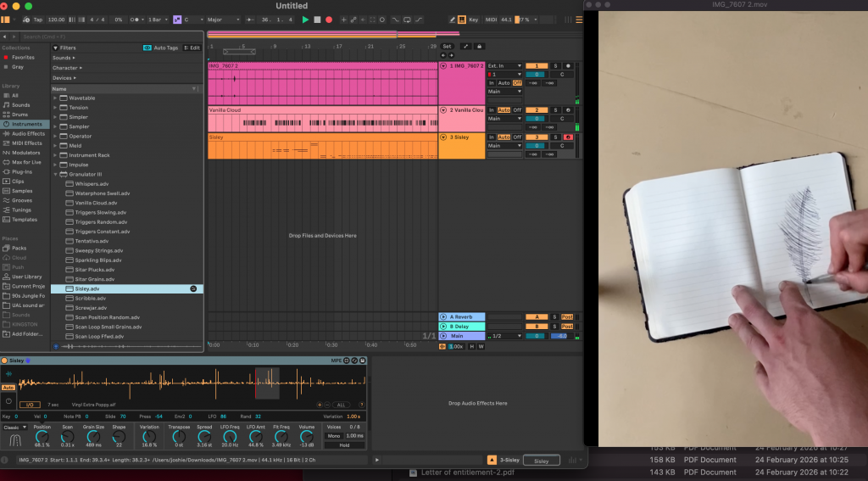Stop playback with the stop button

(x=317, y=20)
